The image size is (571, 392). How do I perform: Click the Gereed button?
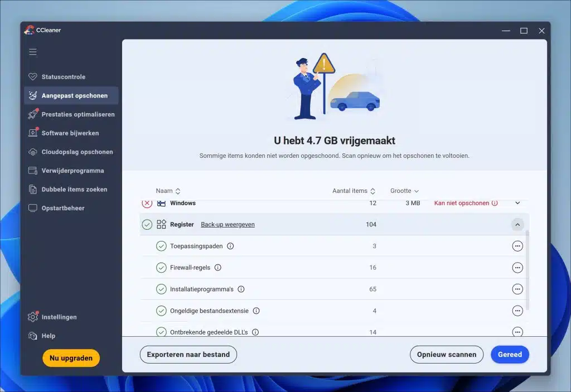(510, 355)
